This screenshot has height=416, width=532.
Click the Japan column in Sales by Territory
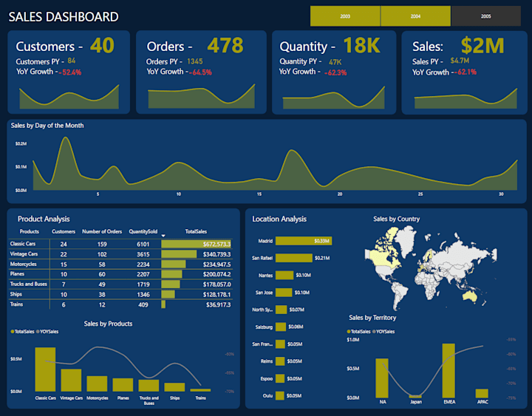tap(415, 396)
